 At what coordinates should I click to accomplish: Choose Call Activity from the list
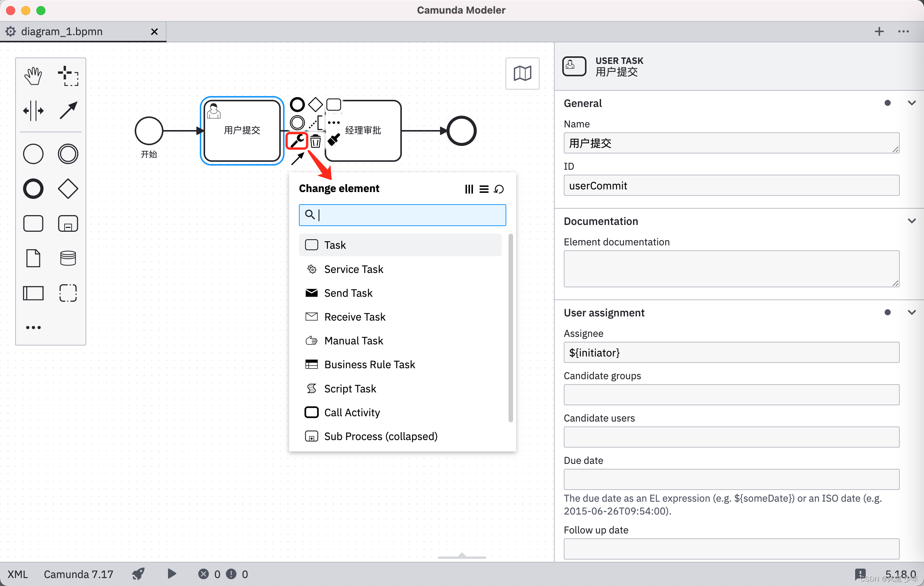click(x=400, y=412)
